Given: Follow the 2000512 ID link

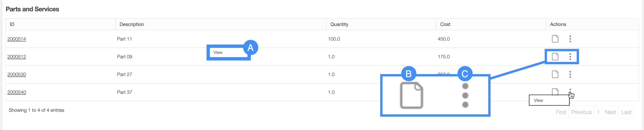Looking at the screenshot, I should [17, 57].
